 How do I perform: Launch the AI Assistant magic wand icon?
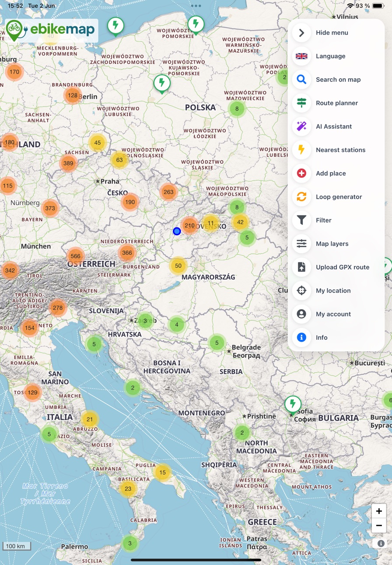pos(301,127)
